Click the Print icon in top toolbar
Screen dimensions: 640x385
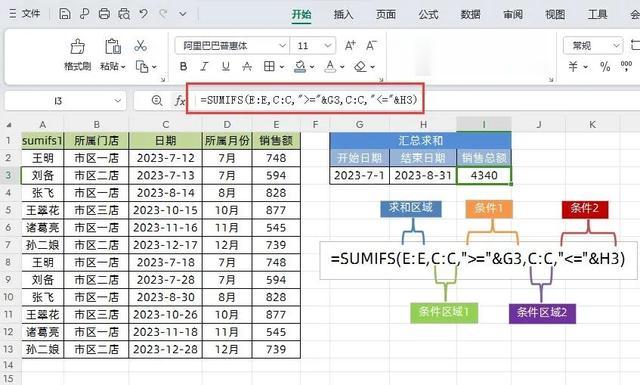coord(104,14)
